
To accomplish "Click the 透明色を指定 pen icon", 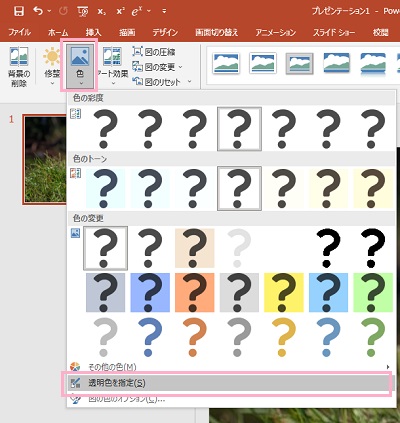I will tap(76, 383).
